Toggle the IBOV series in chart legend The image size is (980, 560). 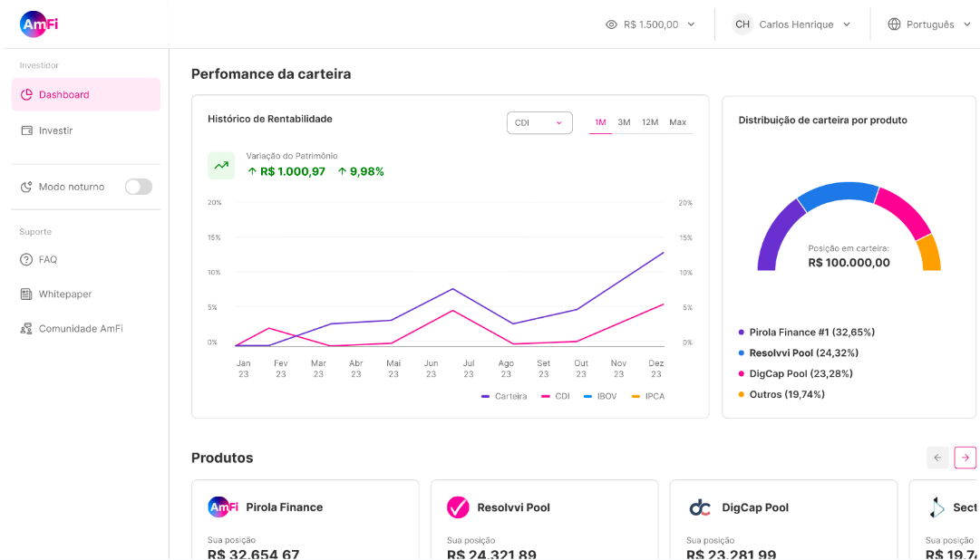pos(600,397)
